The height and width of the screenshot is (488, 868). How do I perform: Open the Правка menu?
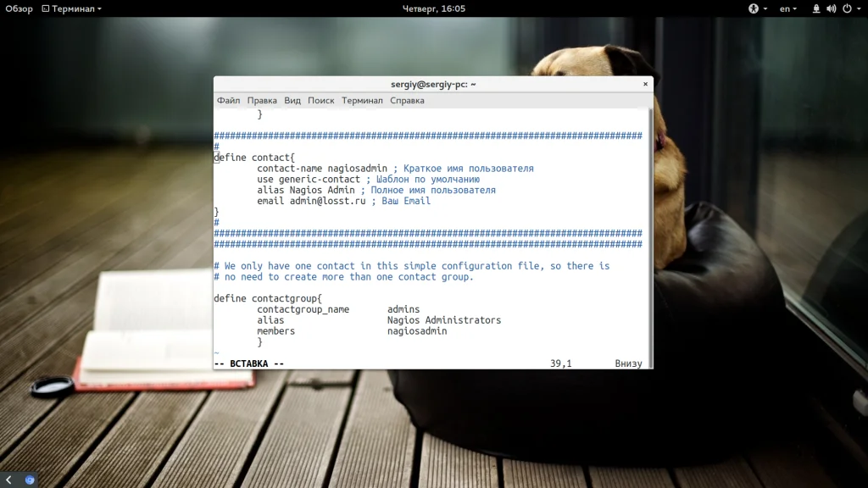coord(262,100)
